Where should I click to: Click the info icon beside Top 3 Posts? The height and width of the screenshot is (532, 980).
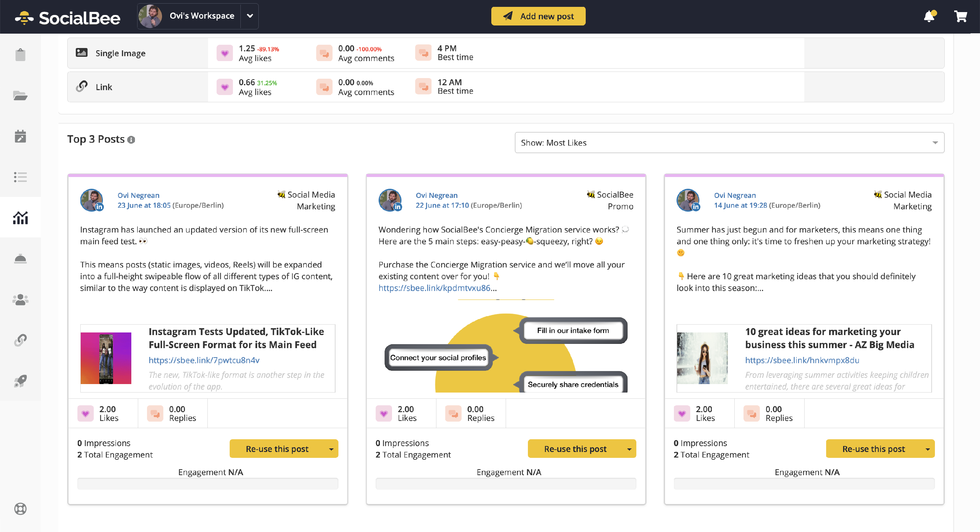click(x=131, y=140)
